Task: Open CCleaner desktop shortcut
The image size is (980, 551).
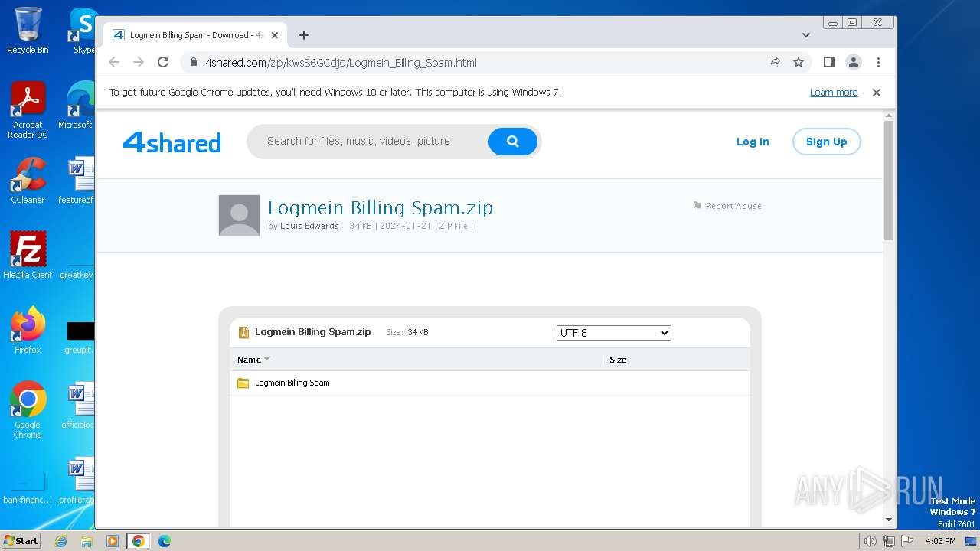Action: pyautogui.click(x=28, y=181)
